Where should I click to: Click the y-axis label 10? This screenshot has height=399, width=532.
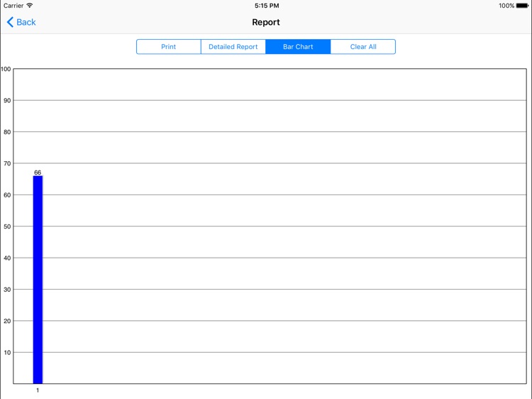(7, 353)
